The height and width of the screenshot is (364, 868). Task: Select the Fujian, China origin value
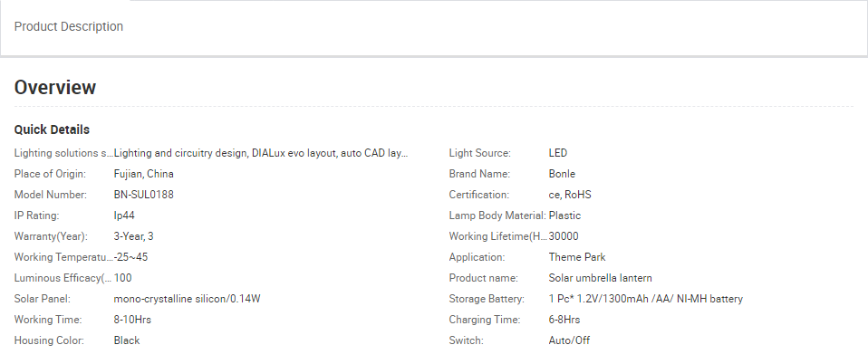pyautogui.click(x=143, y=174)
